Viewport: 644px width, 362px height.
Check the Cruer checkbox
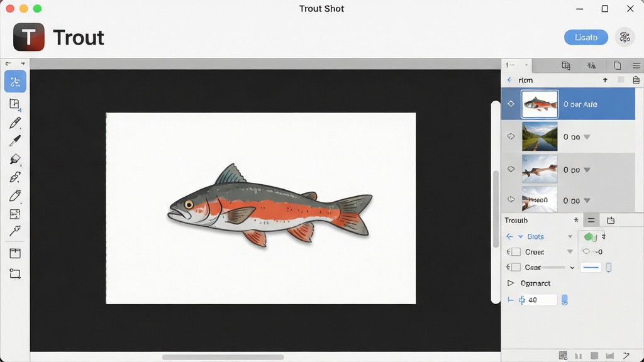516,252
